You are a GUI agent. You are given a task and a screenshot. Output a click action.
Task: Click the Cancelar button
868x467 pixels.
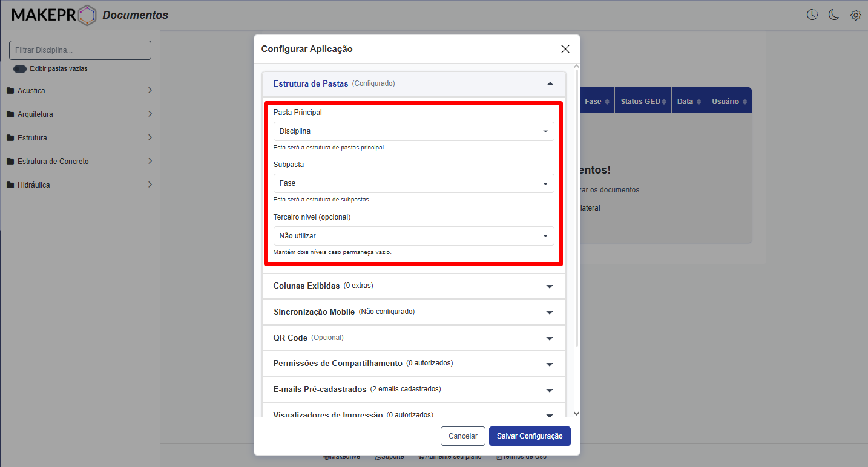(462, 436)
